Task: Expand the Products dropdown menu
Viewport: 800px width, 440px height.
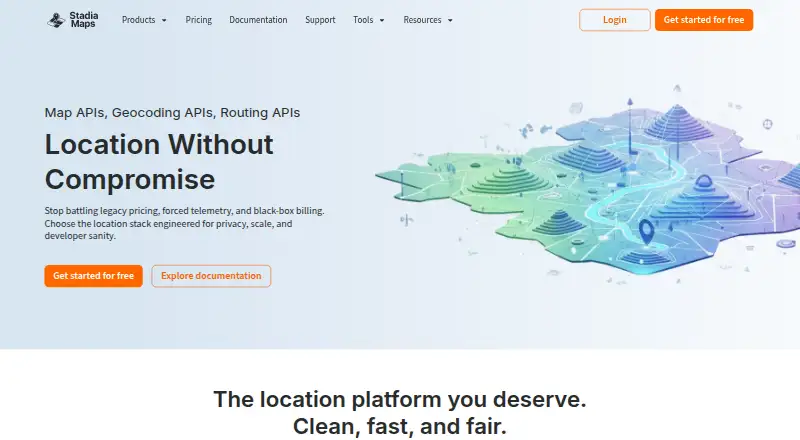Action: point(144,20)
